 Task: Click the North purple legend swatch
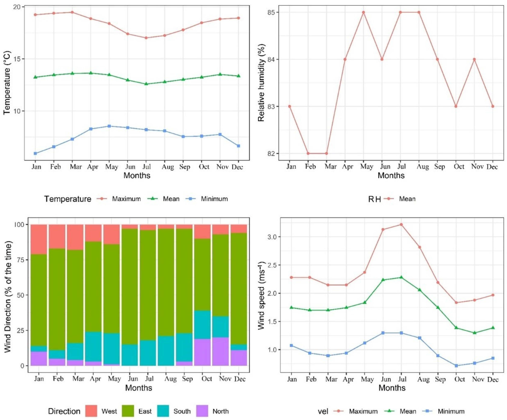[202, 411]
